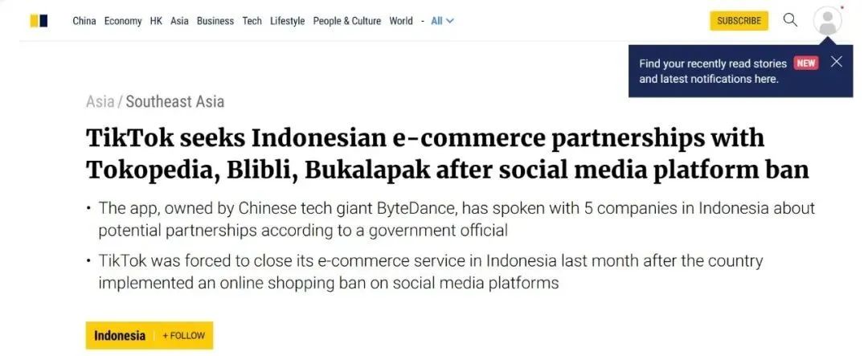The image size is (868, 356).
Task: Click the Southeast Asia breadcrumb link
Action: tap(175, 102)
